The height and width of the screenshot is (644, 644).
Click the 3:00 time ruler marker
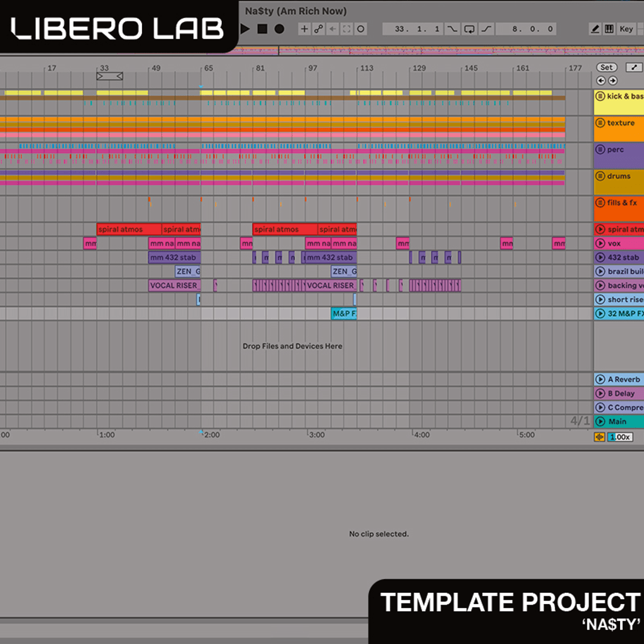click(x=317, y=435)
